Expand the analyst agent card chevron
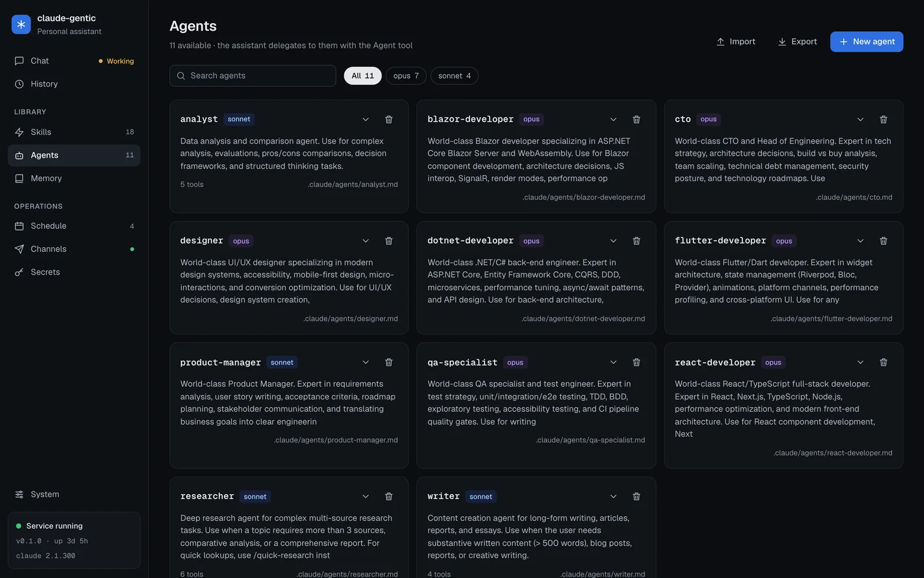Screen dimensions: 924x578 [366, 120]
